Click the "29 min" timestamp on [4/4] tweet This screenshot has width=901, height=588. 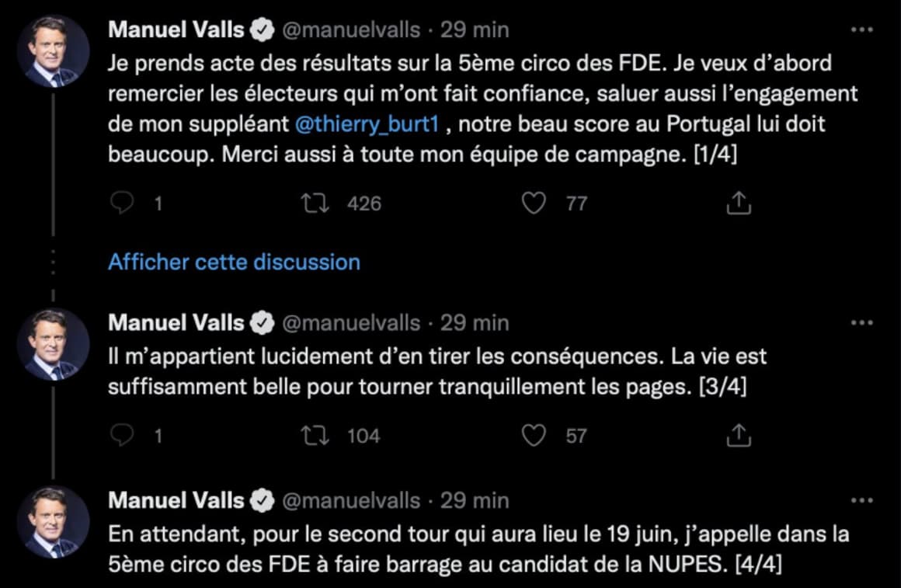coord(475,500)
